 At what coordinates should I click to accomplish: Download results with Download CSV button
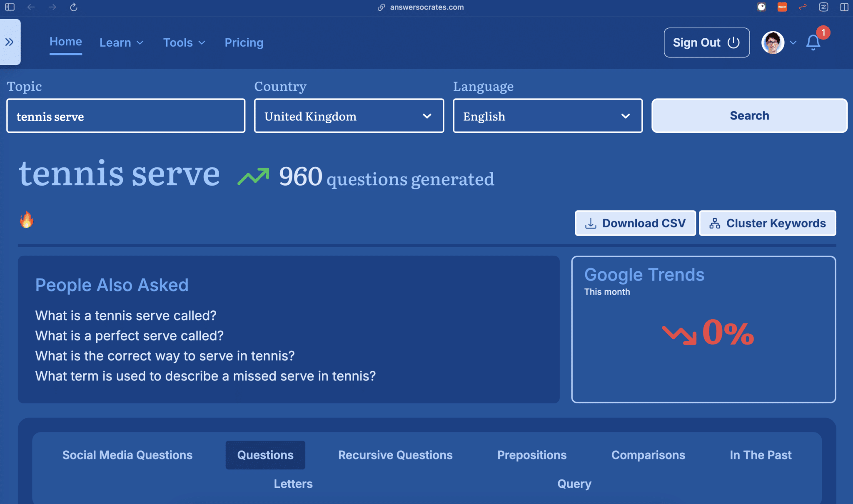[x=635, y=223]
